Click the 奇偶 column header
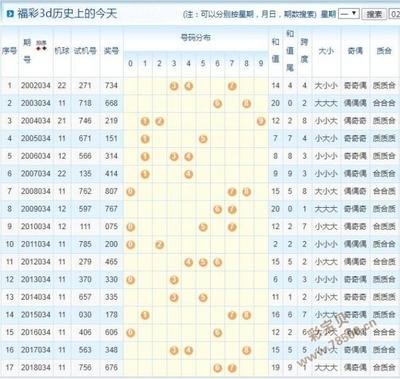The image size is (400, 379). click(x=355, y=51)
